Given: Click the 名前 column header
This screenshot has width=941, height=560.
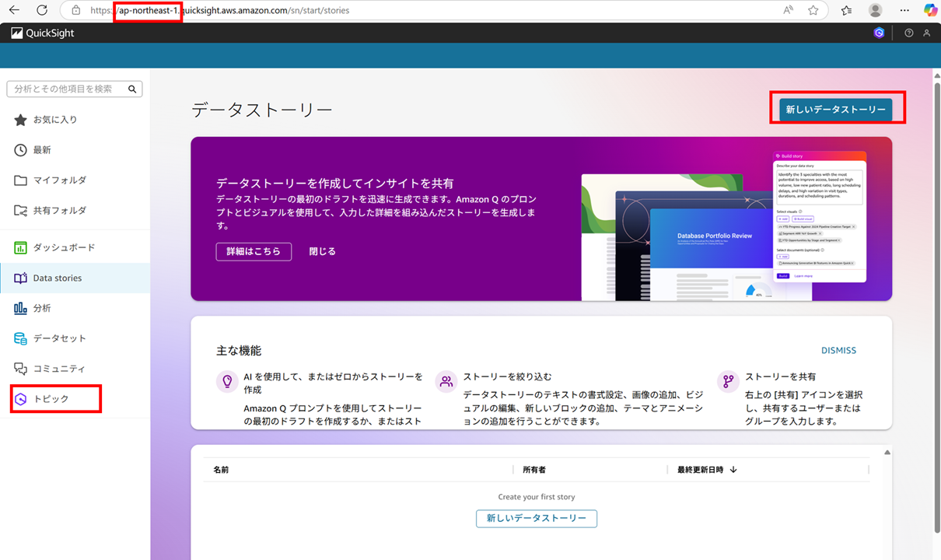Looking at the screenshot, I should coord(221,470).
